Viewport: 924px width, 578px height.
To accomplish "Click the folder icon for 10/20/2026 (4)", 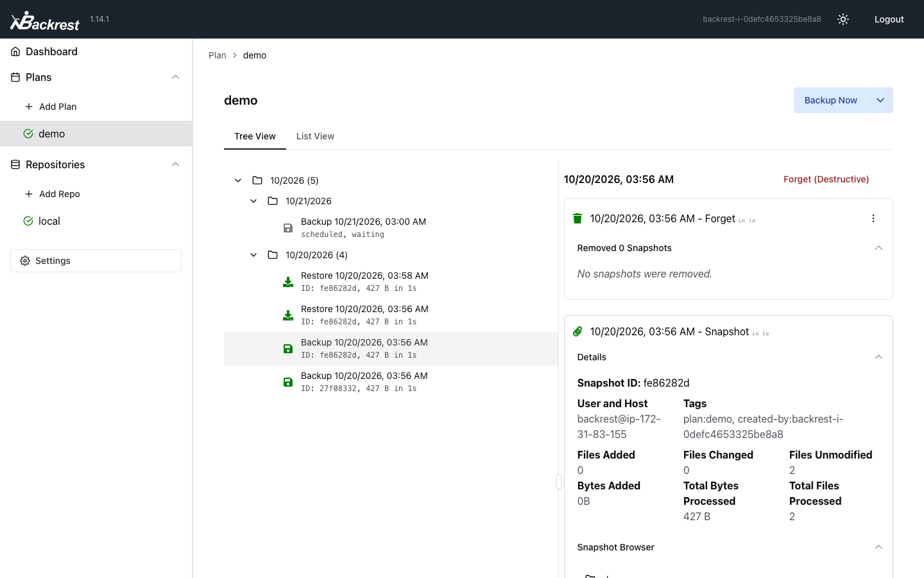I will coord(273,255).
